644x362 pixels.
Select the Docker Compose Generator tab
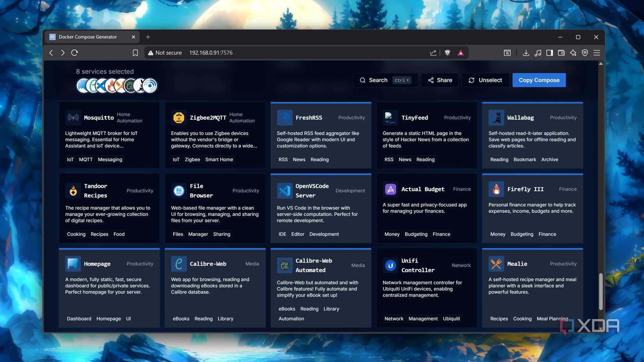point(92,37)
